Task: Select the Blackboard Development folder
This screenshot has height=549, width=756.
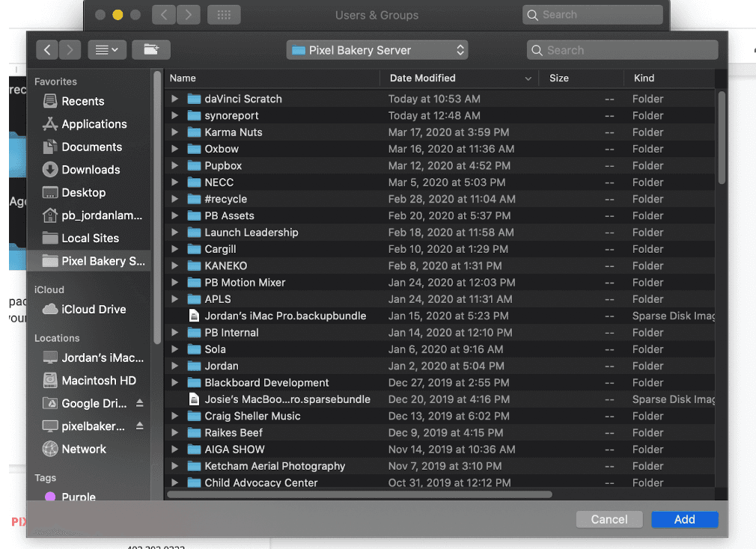Action: tap(439, 383)
